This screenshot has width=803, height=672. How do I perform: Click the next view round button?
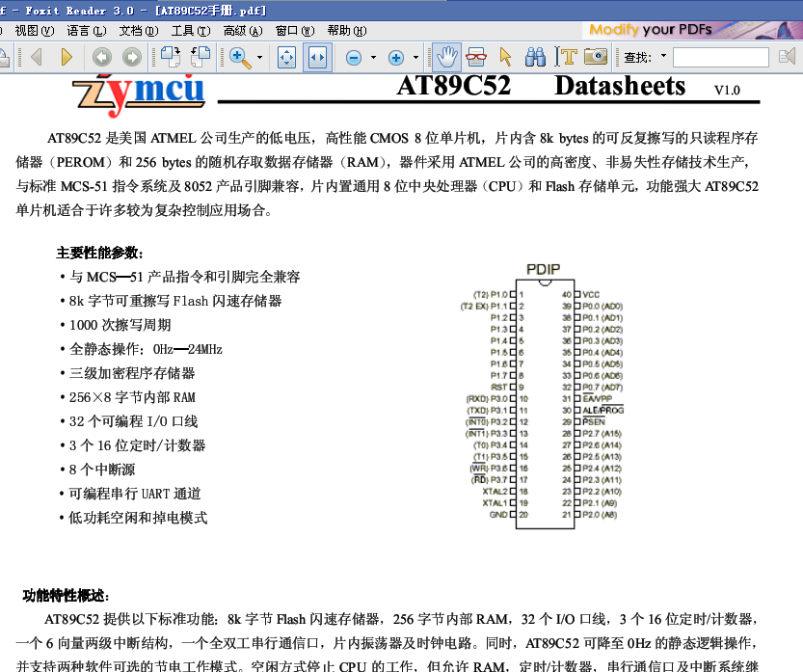(x=132, y=57)
